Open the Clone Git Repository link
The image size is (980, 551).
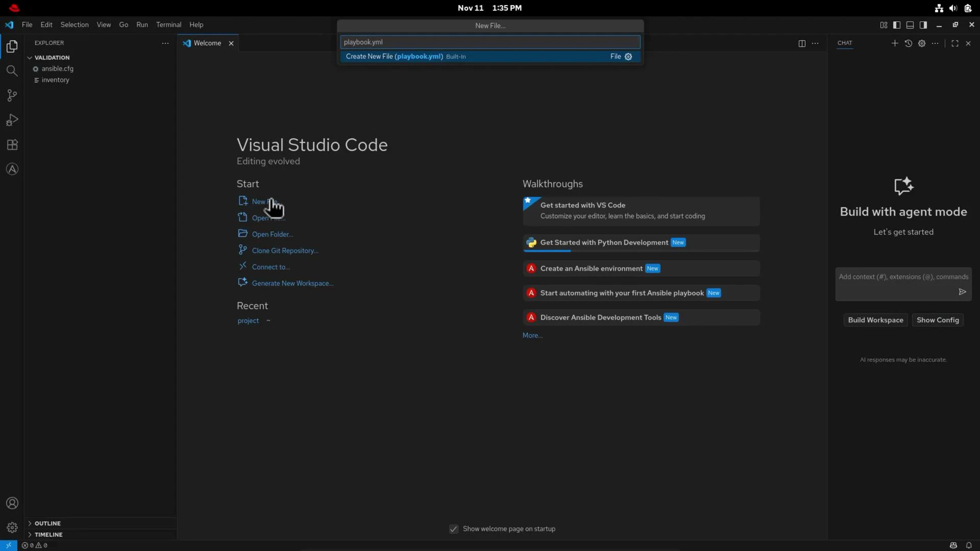tap(284, 250)
